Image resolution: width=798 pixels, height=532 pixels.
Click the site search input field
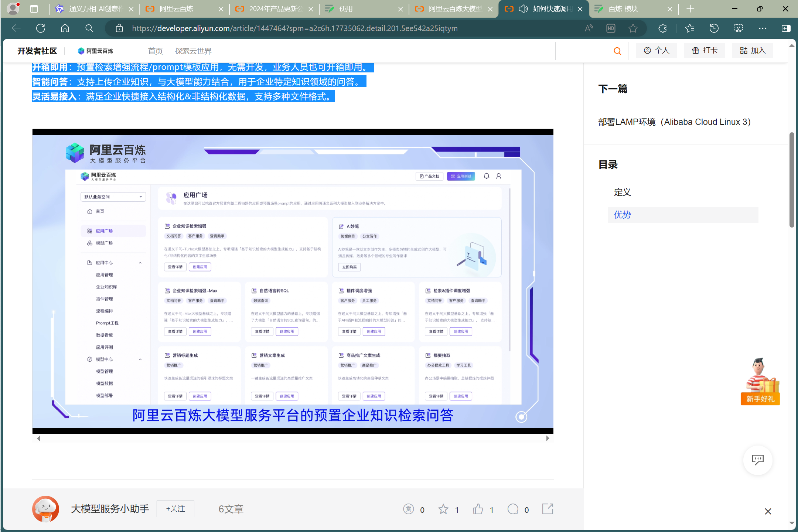[583, 51]
